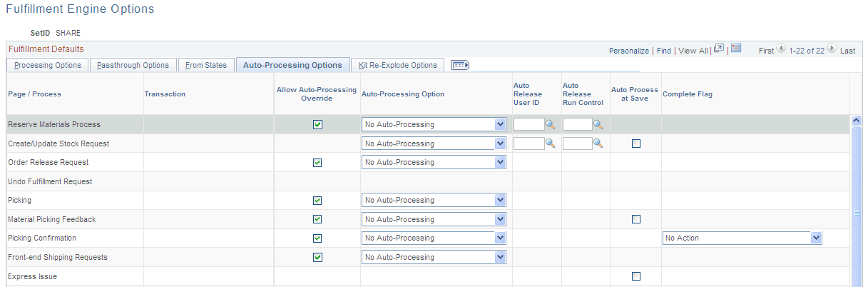The height and width of the screenshot is (287, 868).
Task: Click the previous rows arrow icon
Action: (782, 49)
